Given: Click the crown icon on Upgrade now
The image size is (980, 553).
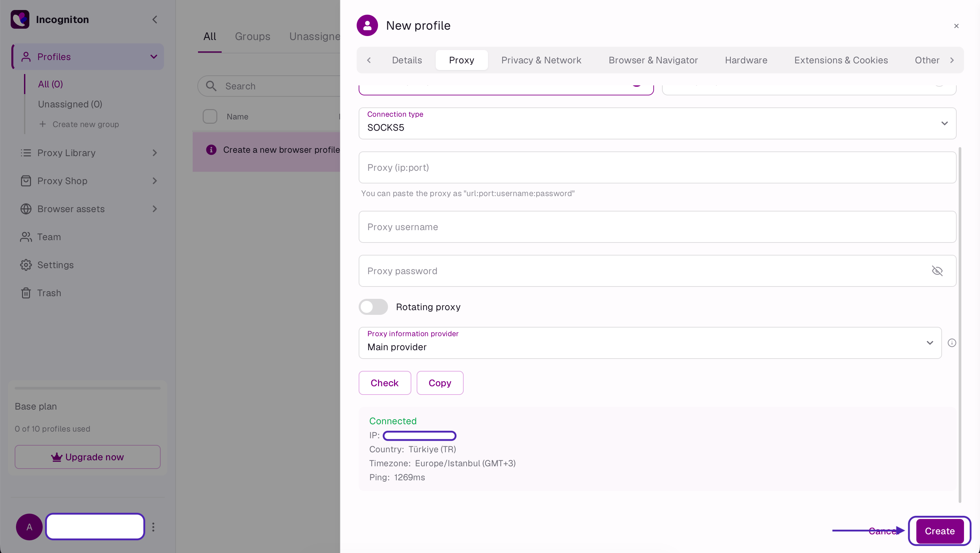Looking at the screenshot, I should click(57, 457).
